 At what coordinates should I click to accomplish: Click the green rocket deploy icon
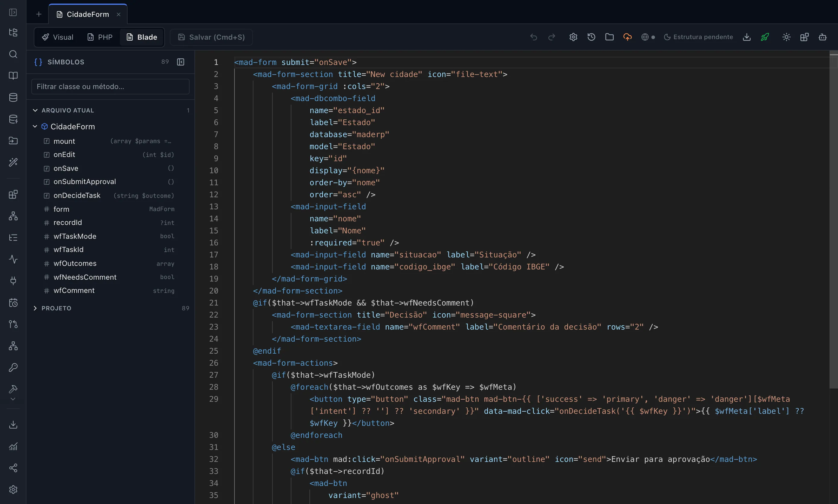(765, 37)
